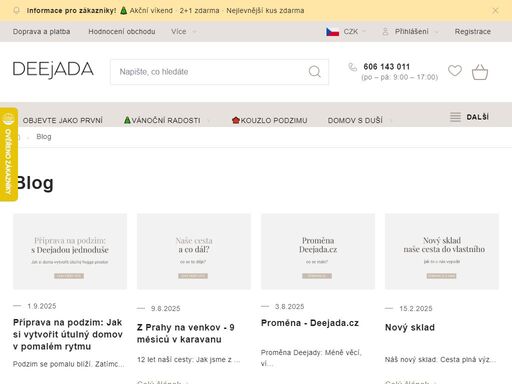512x384 pixels.
Task: Open article Nový sklad title
Action: click(410, 327)
